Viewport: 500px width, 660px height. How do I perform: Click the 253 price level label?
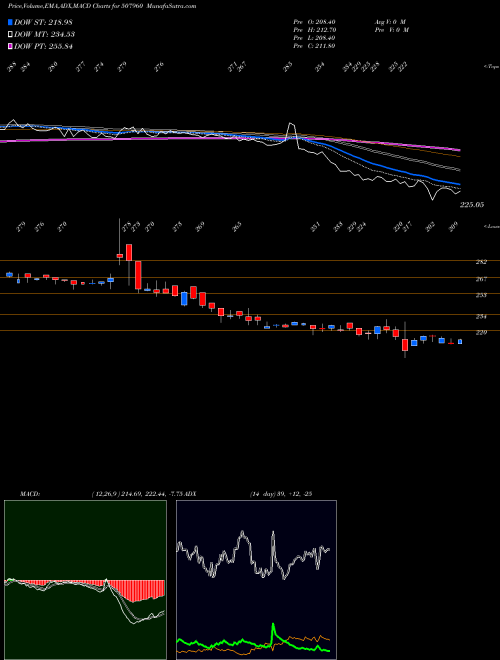pyautogui.click(x=481, y=295)
